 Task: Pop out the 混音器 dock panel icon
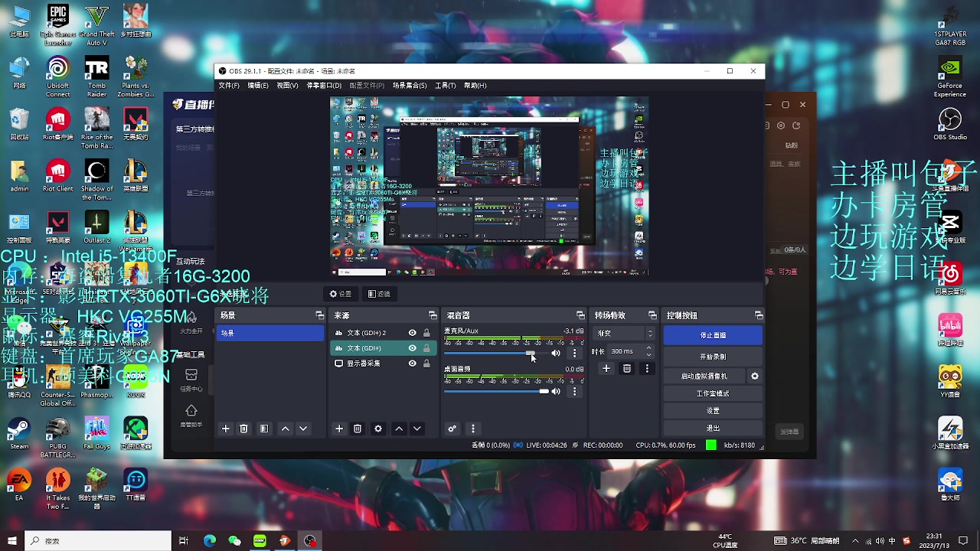(580, 315)
